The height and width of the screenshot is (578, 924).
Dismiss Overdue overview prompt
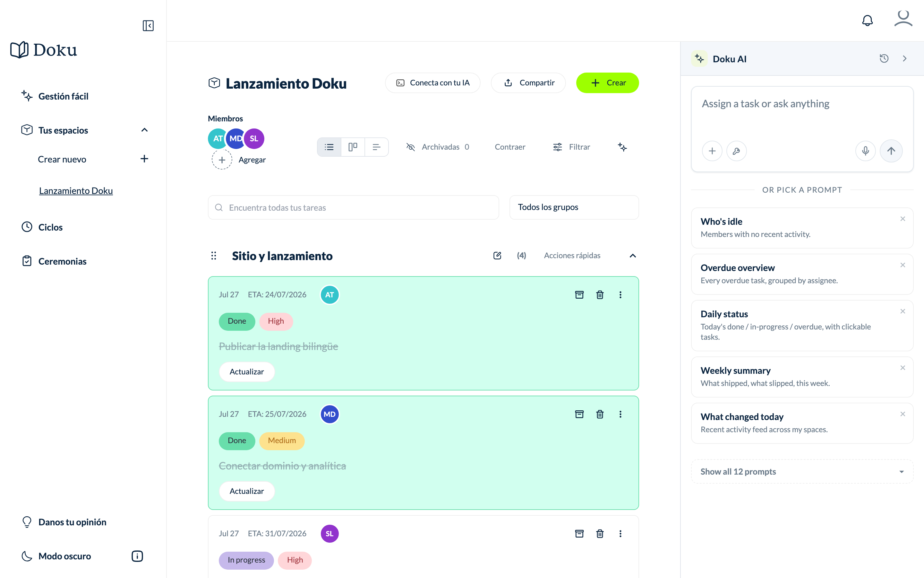pyautogui.click(x=903, y=265)
